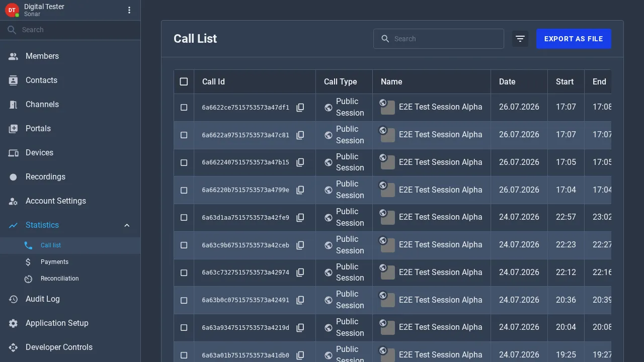Screen dimensions: 644x362
Task: Click session avatar in the 22:57 row
Action: (387, 217)
